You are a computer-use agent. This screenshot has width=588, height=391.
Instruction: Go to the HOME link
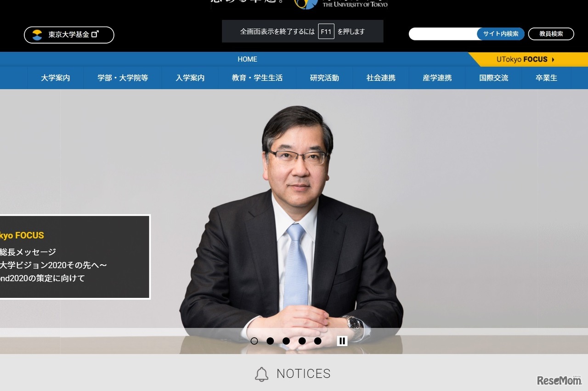(x=248, y=59)
